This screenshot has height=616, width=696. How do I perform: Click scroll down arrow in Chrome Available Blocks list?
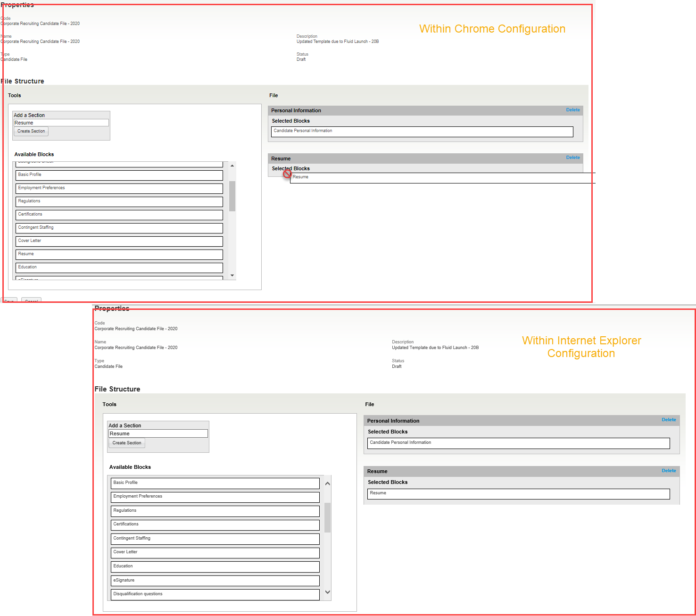[x=232, y=275]
